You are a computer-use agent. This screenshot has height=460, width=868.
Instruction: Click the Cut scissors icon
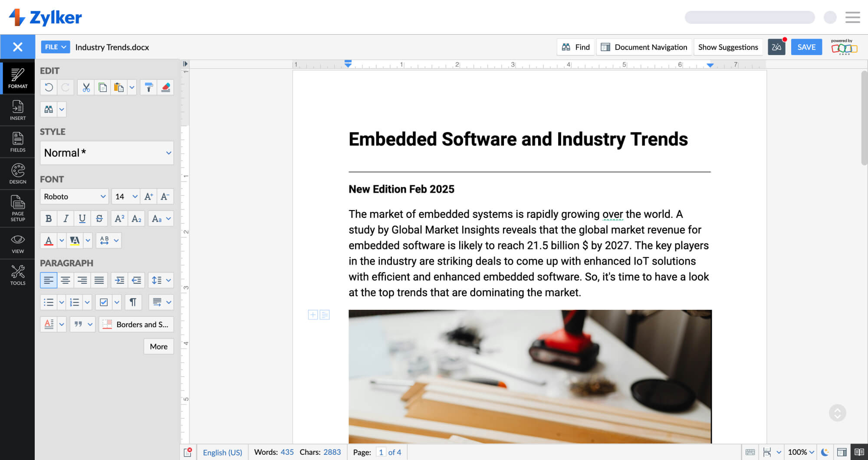(86, 88)
